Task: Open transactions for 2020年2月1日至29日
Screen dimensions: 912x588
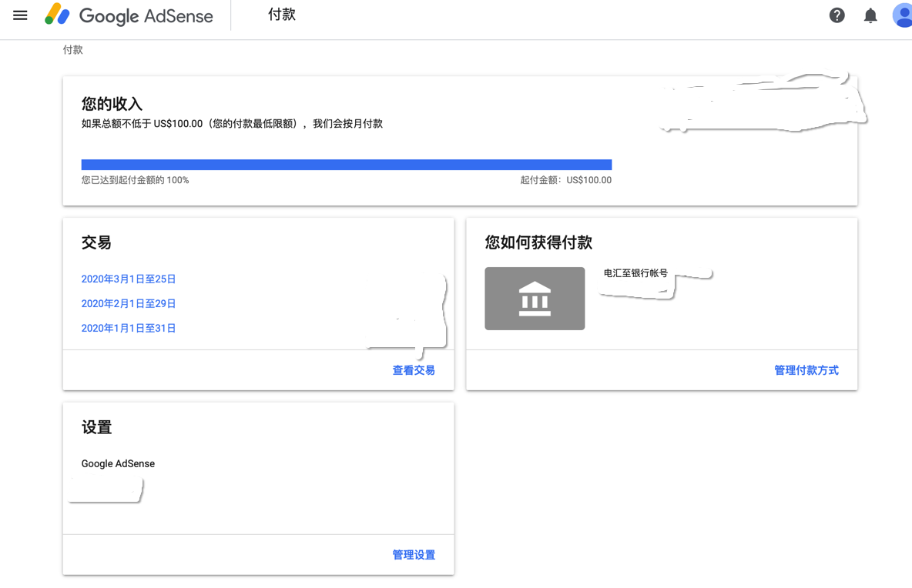Action: [129, 304]
